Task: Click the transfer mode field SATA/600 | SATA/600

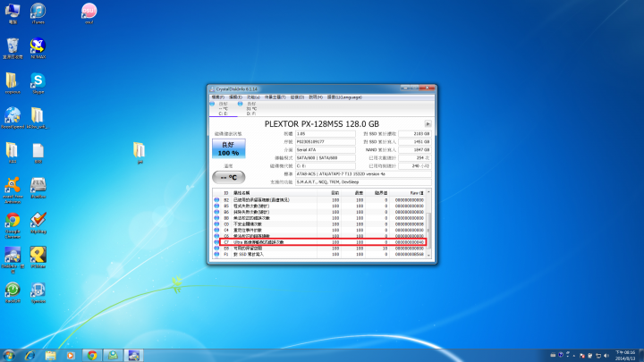Action: click(326, 158)
